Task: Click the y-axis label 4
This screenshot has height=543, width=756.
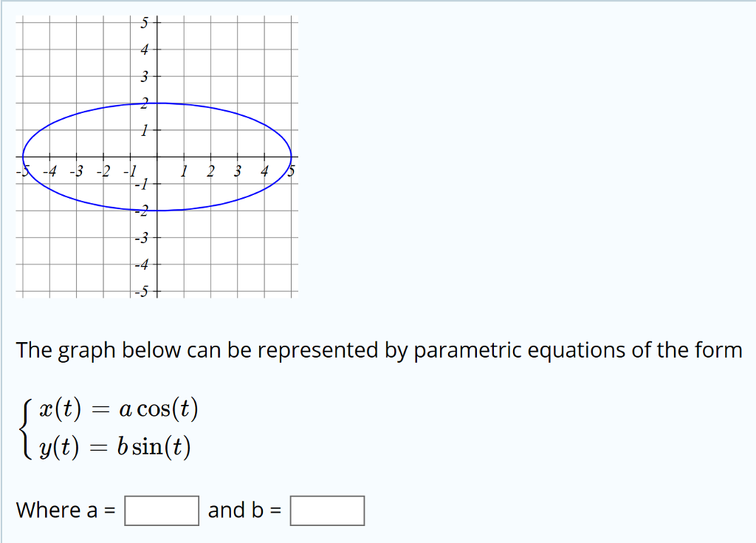Action: click(145, 49)
